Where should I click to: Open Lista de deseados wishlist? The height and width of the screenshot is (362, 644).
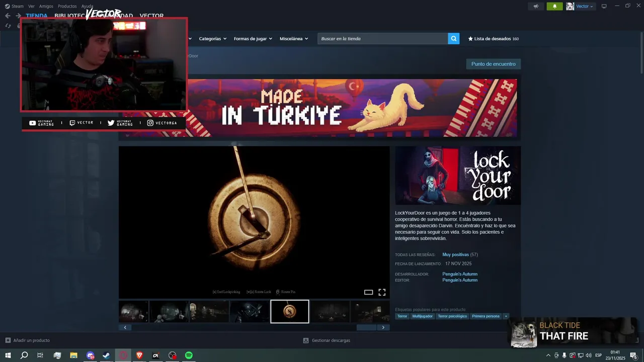(x=493, y=39)
